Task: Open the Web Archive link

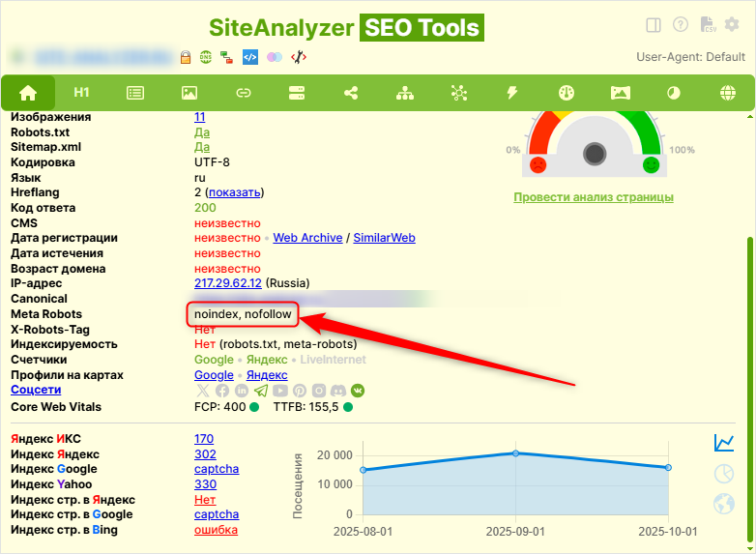Action: (x=307, y=238)
